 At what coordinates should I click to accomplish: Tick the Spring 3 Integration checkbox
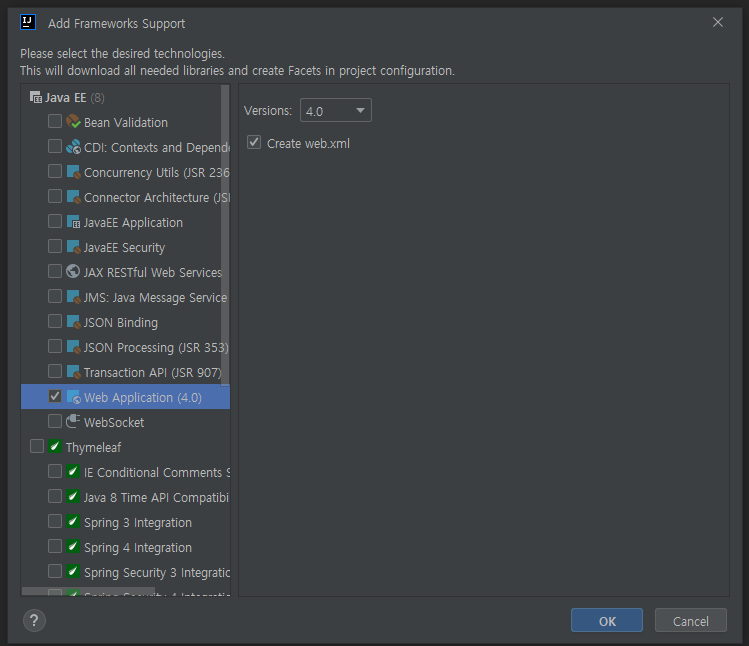coord(55,521)
